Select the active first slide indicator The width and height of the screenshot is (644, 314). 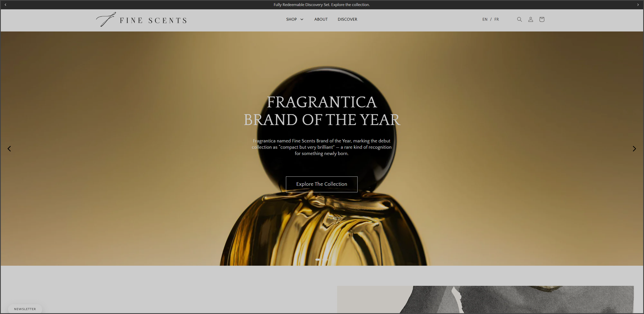tap(318, 260)
